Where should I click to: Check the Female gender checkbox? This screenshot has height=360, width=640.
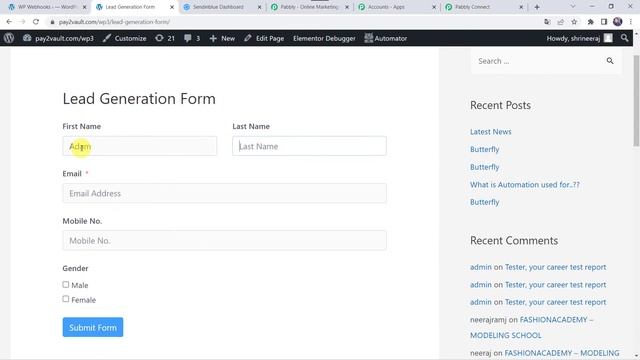point(66,299)
